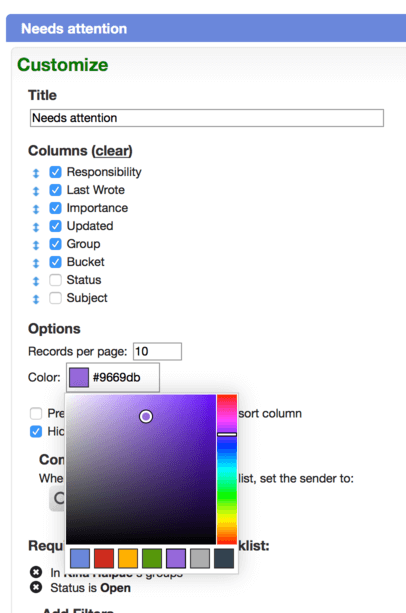Click the reorder arrows beside Importance
Image resolution: width=406 pixels, height=613 pixels.
click(x=36, y=209)
